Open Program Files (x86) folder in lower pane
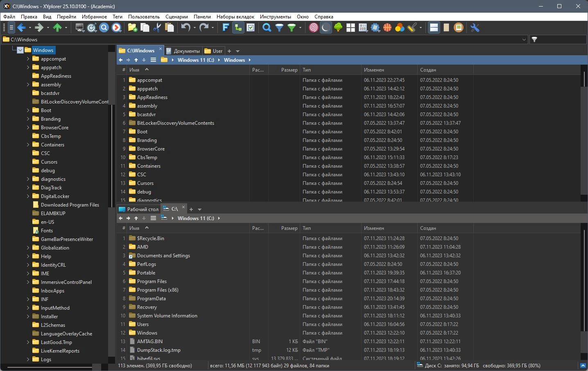This screenshot has height=371, width=588. tap(157, 290)
